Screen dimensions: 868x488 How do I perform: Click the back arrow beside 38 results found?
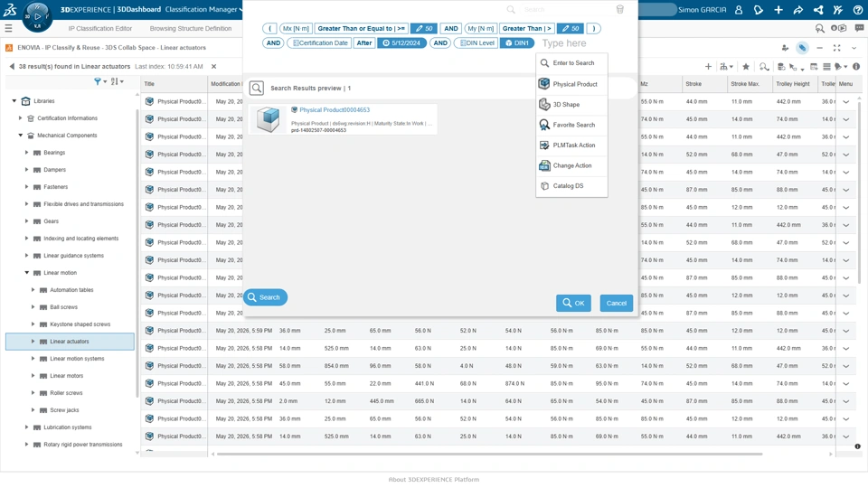point(12,66)
